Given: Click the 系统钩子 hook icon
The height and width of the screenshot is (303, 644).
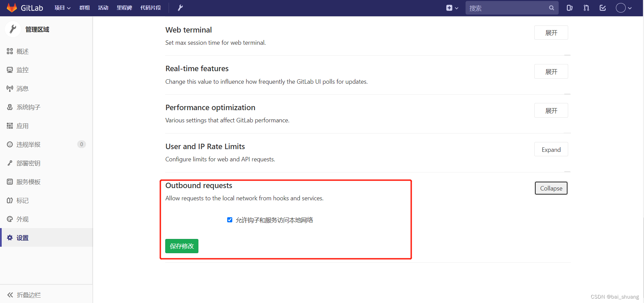Looking at the screenshot, I should tap(10, 107).
